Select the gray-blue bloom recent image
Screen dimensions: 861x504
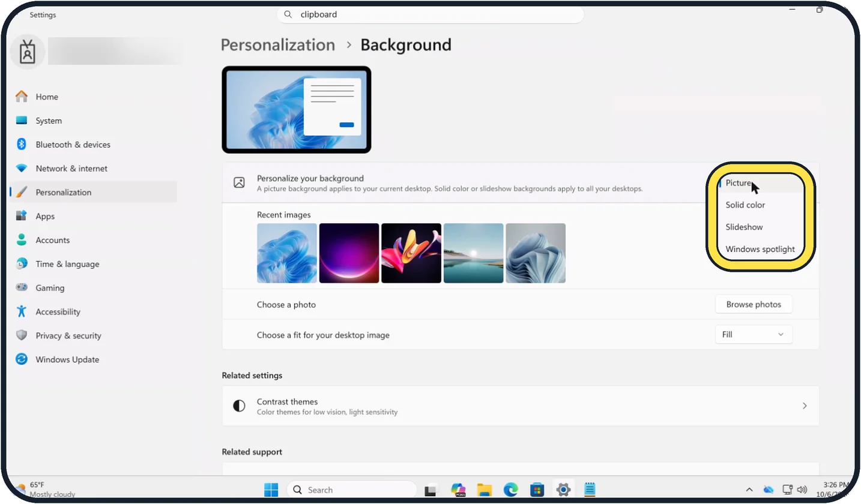pyautogui.click(x=536, y=253)
